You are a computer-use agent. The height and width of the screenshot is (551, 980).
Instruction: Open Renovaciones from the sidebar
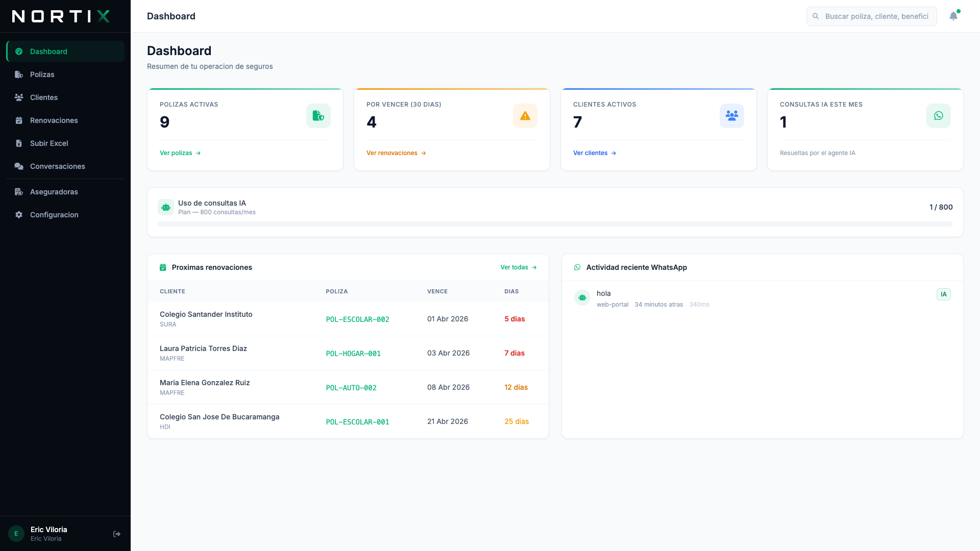tap(54, 120)
